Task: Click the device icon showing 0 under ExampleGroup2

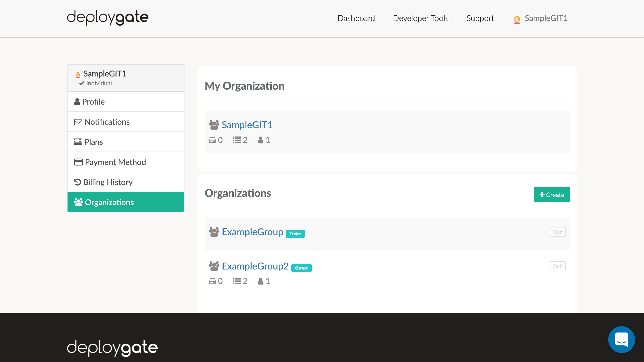Action: point(213,281)
